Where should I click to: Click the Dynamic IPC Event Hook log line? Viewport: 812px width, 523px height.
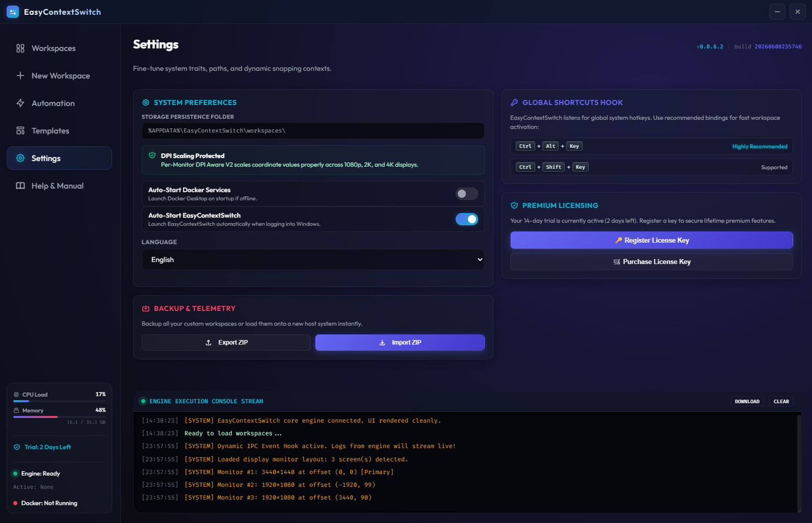pos(320,446)
